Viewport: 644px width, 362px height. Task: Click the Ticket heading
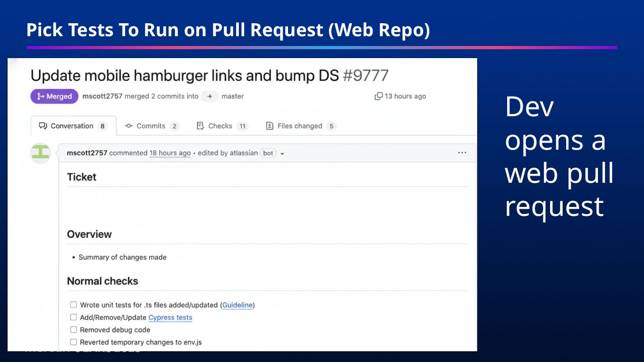81,177
